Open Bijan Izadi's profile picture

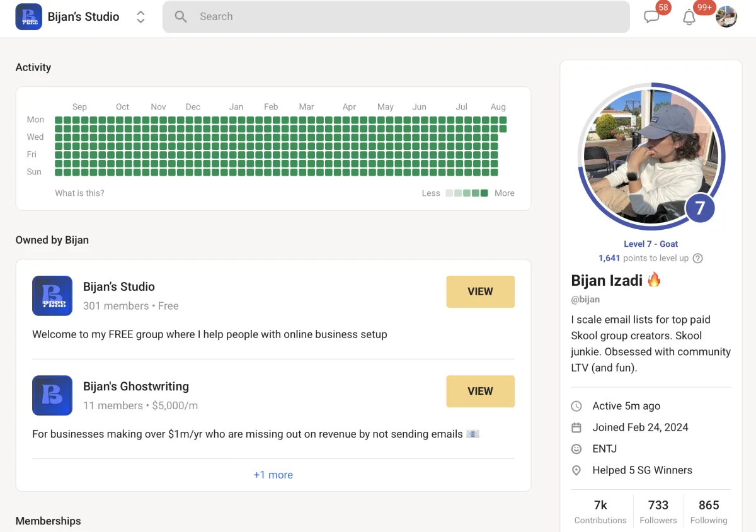tap(651, 156)
